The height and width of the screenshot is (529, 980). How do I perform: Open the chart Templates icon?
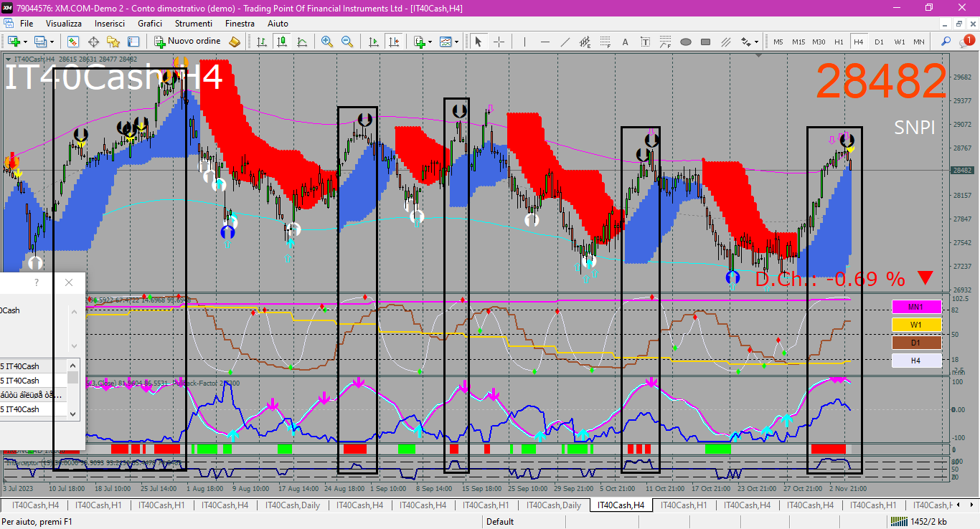coord(446,42)
